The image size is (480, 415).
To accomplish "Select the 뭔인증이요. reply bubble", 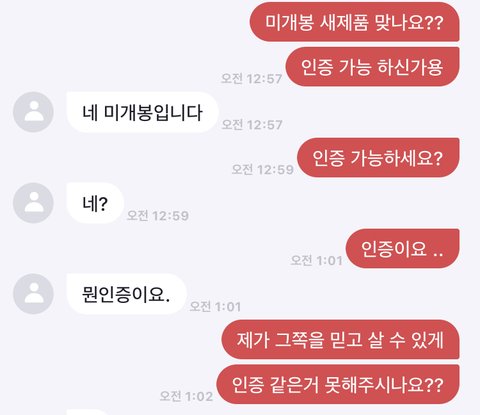I will (x=126, y=294).
